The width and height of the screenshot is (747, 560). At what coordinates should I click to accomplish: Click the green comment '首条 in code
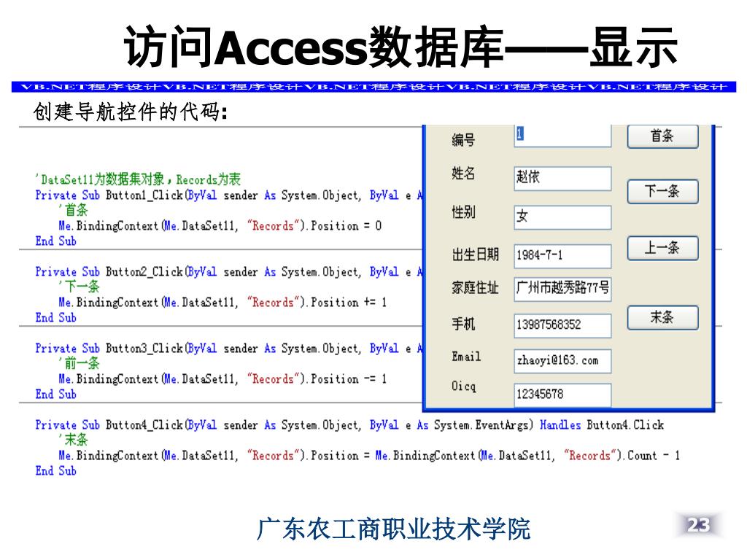(74, 210)
